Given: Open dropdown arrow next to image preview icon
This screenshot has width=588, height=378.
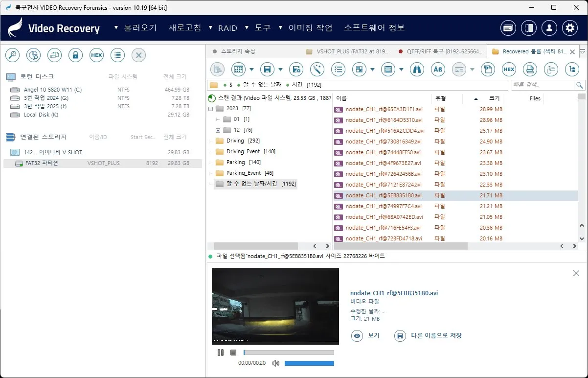Looking at the screenshot, I should pos(472,70).
